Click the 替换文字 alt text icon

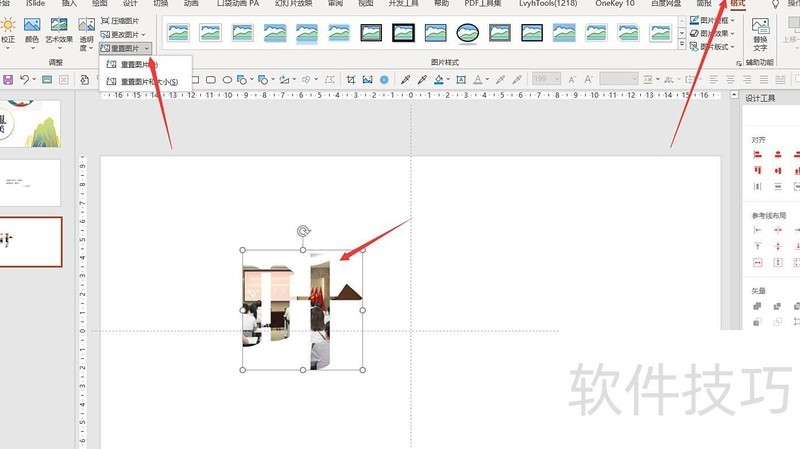point(760,27)
